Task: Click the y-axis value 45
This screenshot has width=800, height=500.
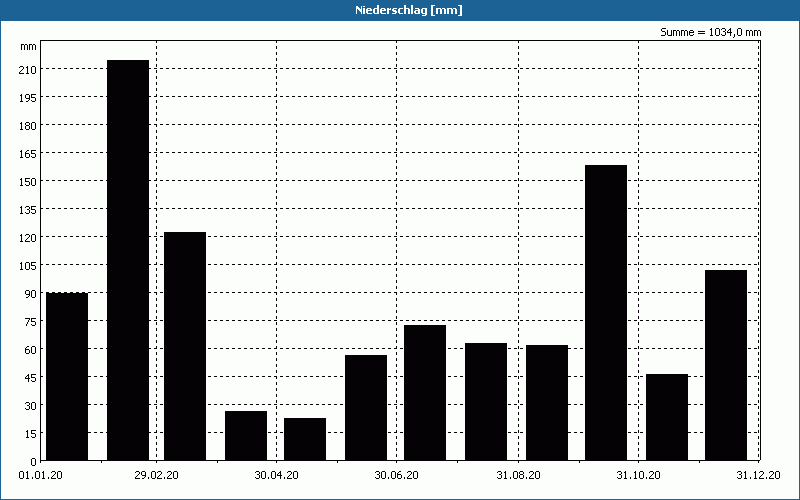Action: coord(31,378)
